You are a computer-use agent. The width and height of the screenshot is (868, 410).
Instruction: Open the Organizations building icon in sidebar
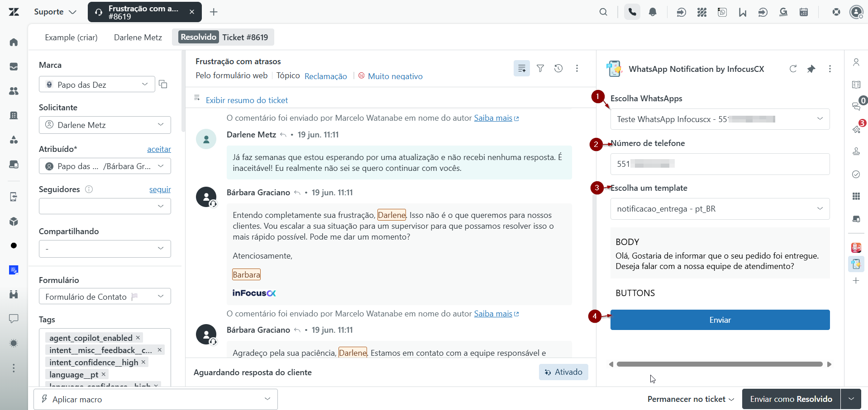click(x=14, y=115)
